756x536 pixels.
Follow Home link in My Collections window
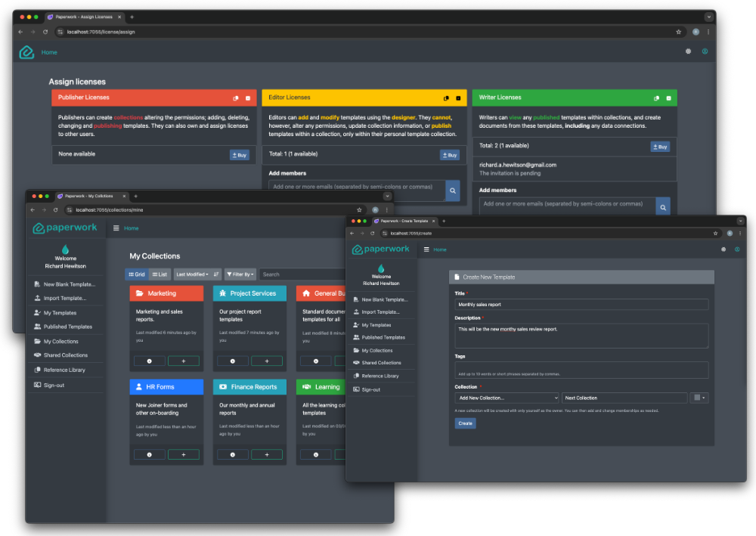click(x=131, y=228)
